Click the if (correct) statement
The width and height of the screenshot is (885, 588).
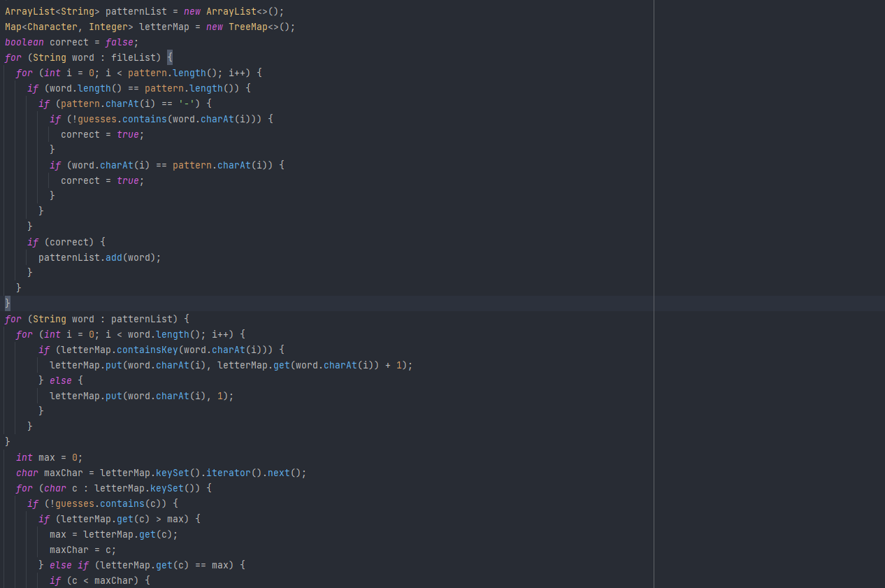tap(66, 242)
